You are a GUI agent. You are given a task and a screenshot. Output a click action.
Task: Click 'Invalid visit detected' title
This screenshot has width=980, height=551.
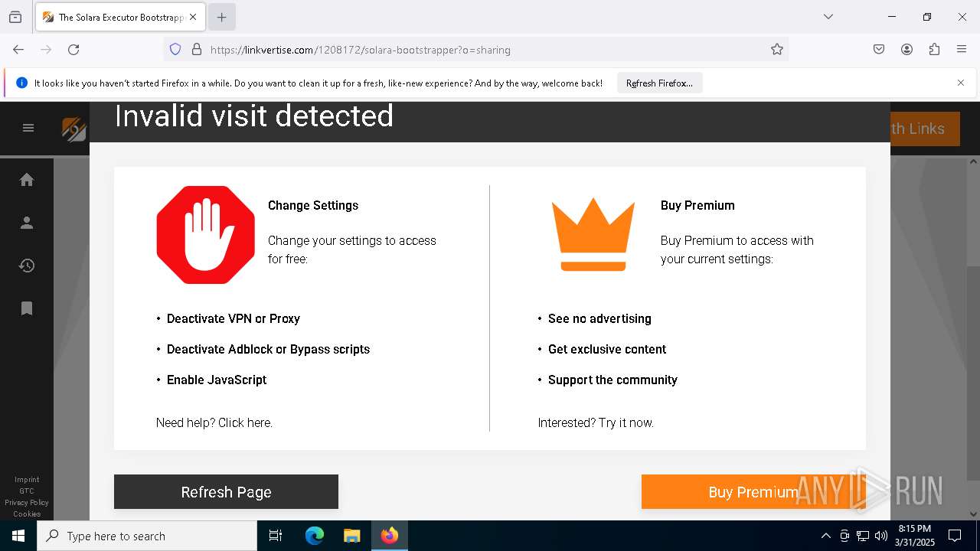[x=254, y=116]
